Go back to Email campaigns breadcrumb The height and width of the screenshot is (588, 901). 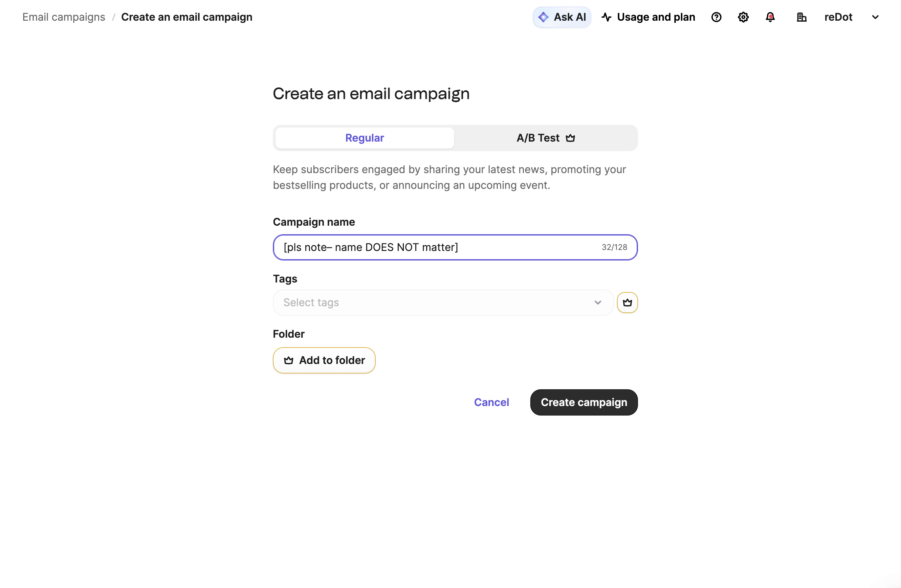64,17
